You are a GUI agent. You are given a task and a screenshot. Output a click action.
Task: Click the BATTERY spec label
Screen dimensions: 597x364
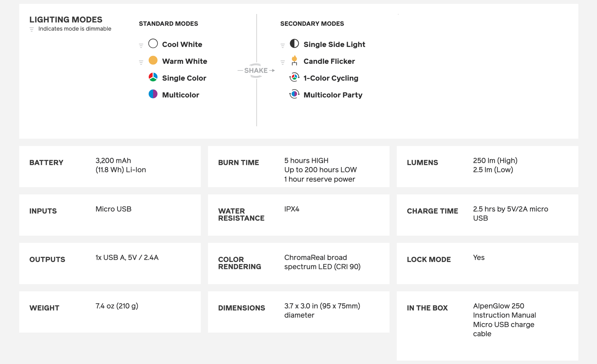[x=46, y=163]
